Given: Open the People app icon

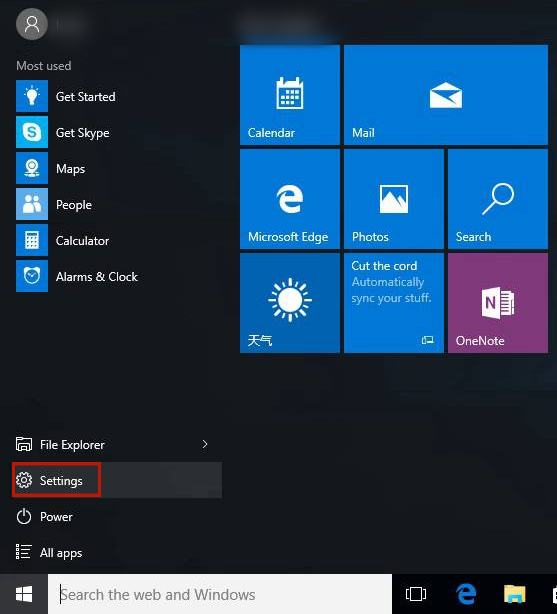Looking at the screenshot, I should pyautogui.click(x=32, y=204).
